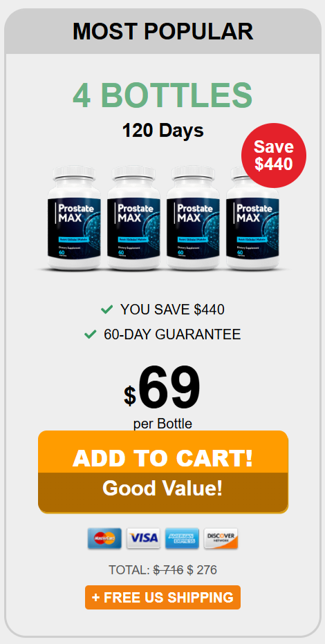
Task: Click the $276 discounted total
Action: pos(202,570)
